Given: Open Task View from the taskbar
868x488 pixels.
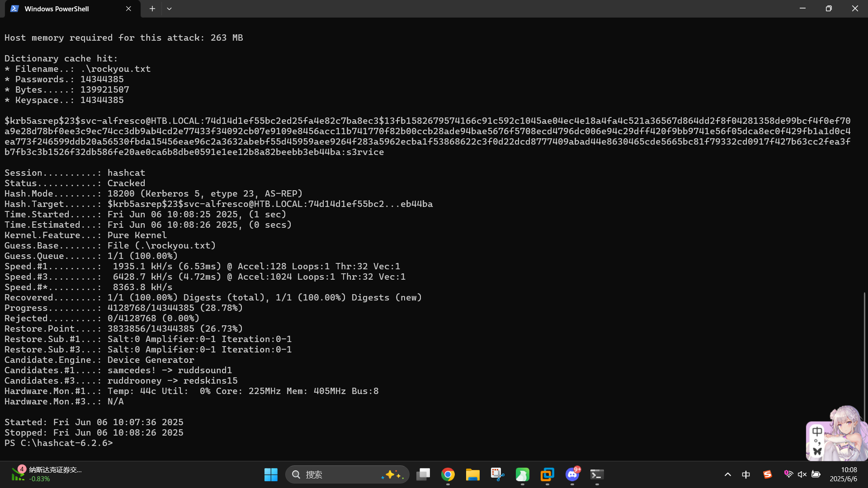Looking at the screenshot, I should [x=423, y=474].
